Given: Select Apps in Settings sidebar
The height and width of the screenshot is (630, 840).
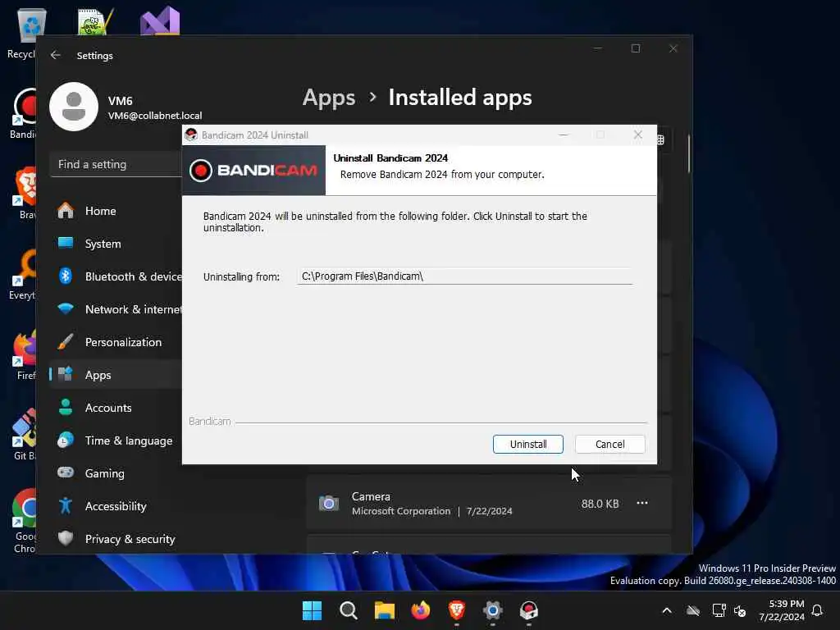Looking at the screenshot, I should coord(116,375).
